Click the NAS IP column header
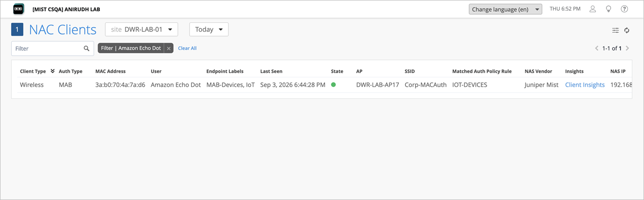The image size is (644, 200). [618, 71]
